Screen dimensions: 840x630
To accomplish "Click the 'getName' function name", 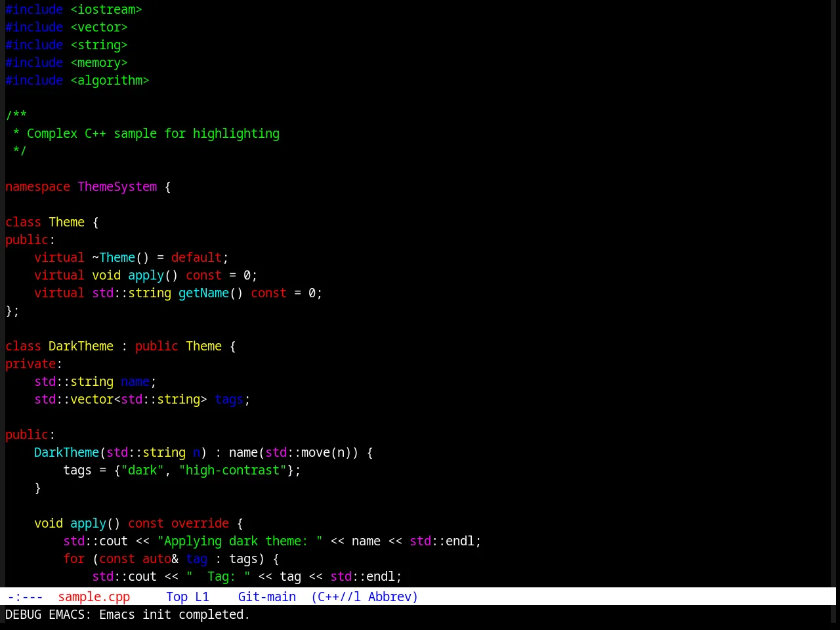I will point(204,293).
